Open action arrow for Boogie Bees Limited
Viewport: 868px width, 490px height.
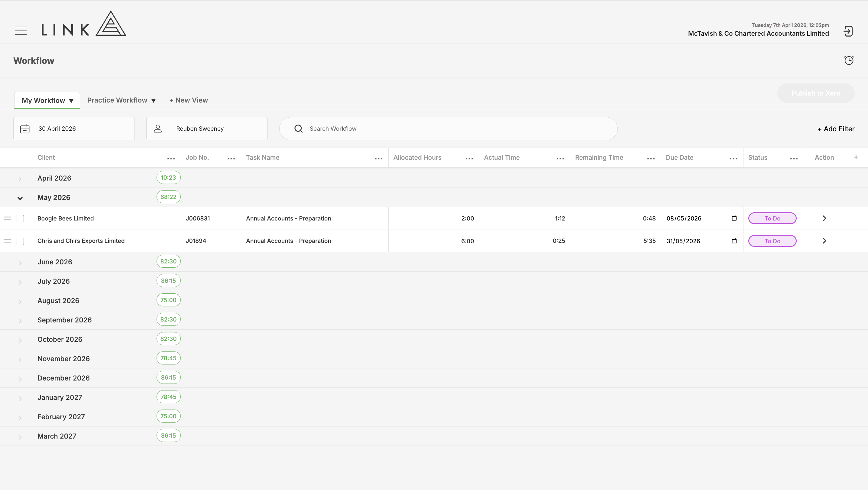click(x=824, y=218)
